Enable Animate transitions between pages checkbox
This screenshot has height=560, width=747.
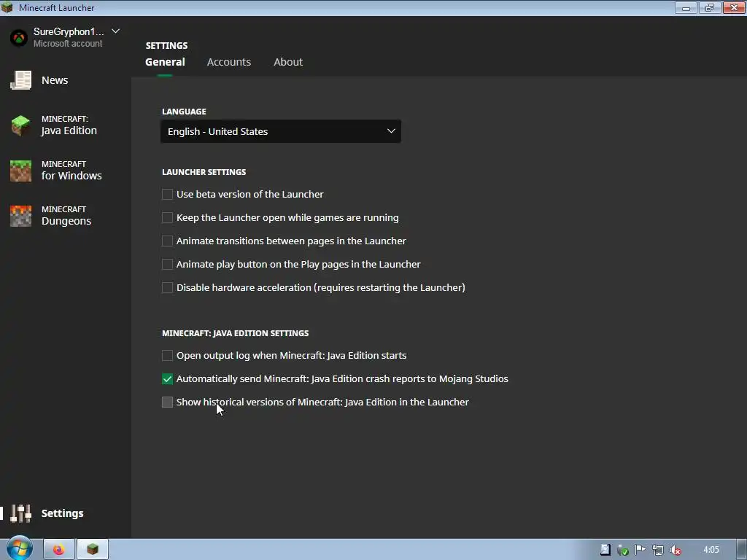coord(167,241)
